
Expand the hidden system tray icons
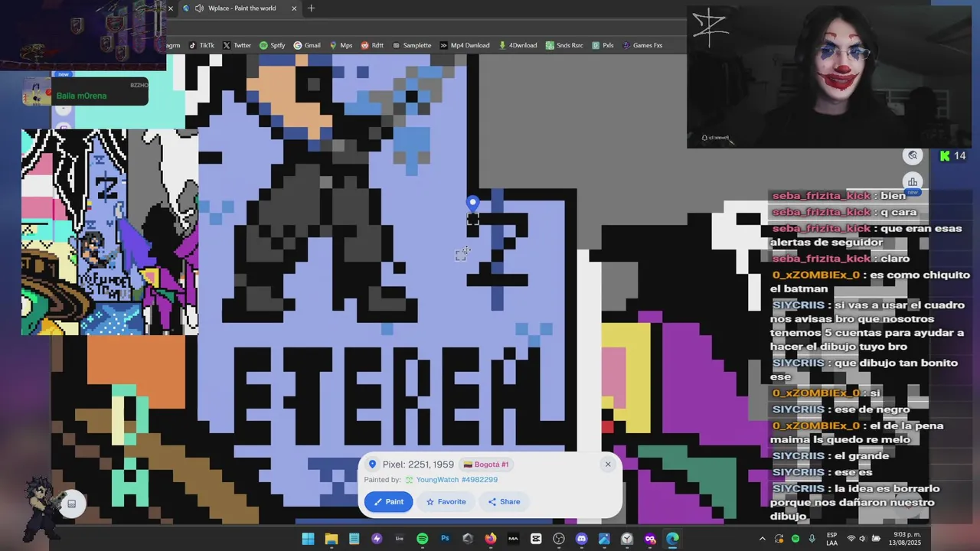click(x=762, y=539)
